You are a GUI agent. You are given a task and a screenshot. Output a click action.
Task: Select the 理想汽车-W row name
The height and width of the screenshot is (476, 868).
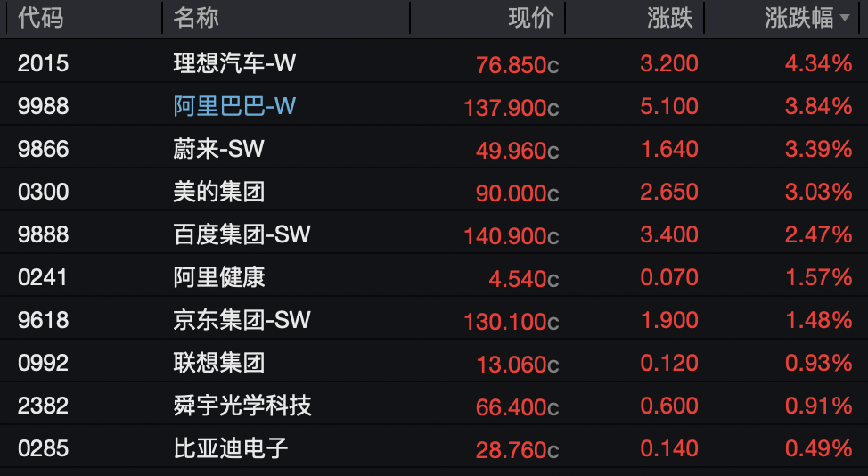[x=234, y=63]
